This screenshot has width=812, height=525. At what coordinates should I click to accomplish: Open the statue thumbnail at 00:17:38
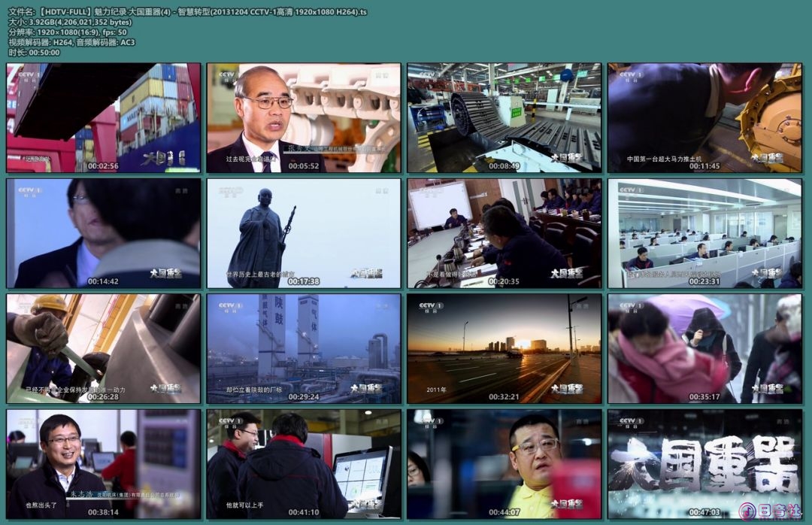click(304, 233)
